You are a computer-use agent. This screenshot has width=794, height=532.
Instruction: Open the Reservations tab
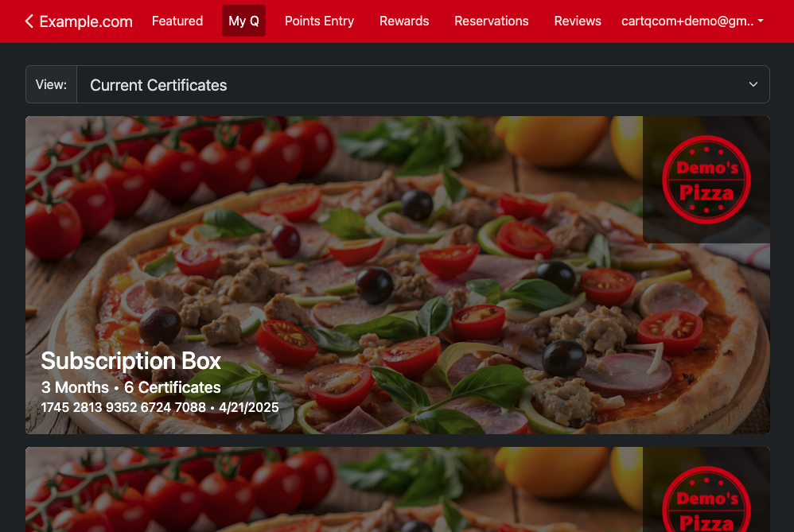click(491, 21)
